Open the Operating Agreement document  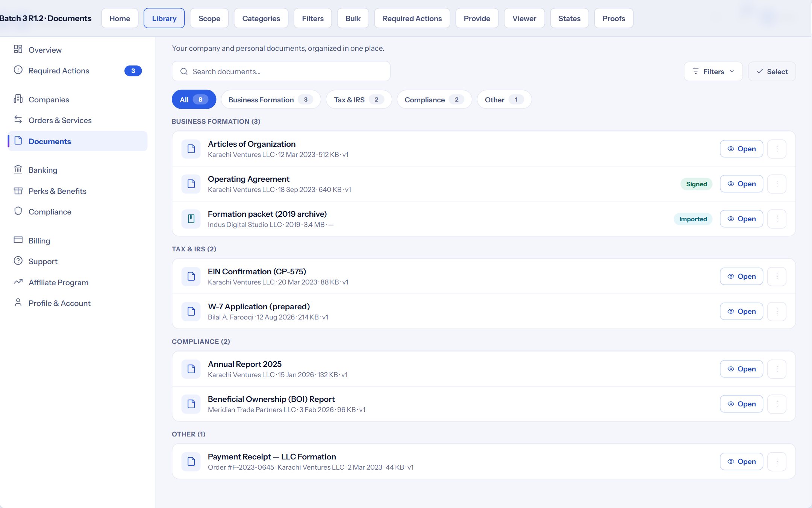click(x=741, y=184)
